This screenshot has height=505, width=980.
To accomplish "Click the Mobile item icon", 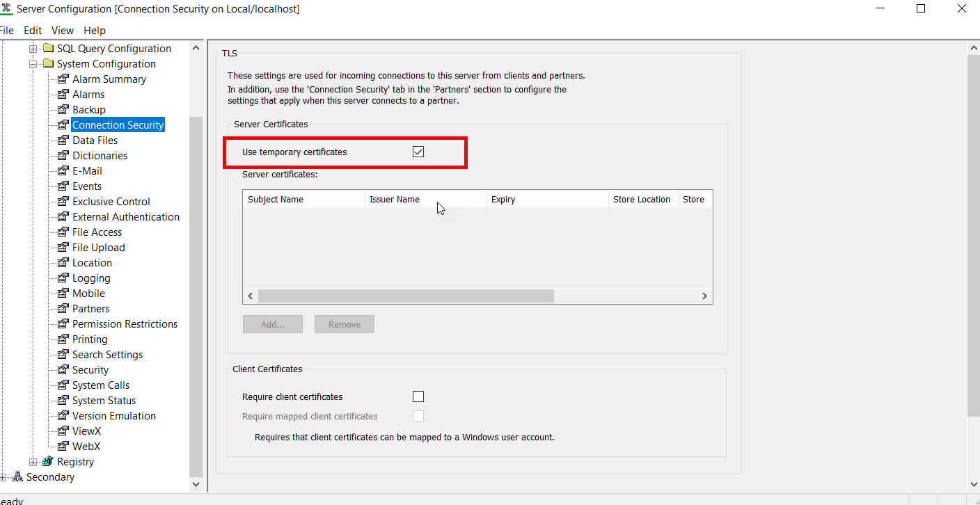I will [x=63, y=294].
